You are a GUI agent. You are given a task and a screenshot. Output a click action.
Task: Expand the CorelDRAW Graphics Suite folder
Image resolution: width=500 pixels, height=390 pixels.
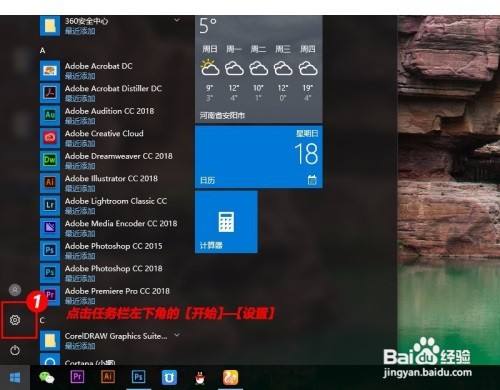click(177, 335)
